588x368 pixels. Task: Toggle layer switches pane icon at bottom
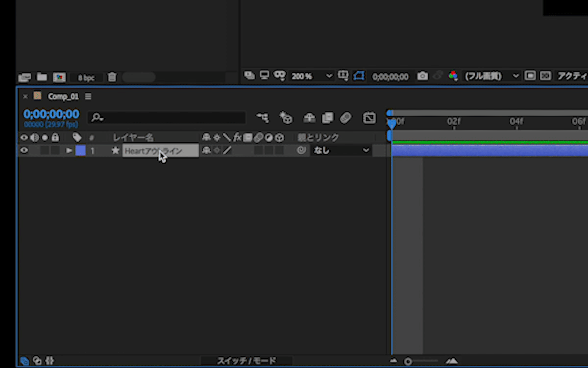pos(24,361)
